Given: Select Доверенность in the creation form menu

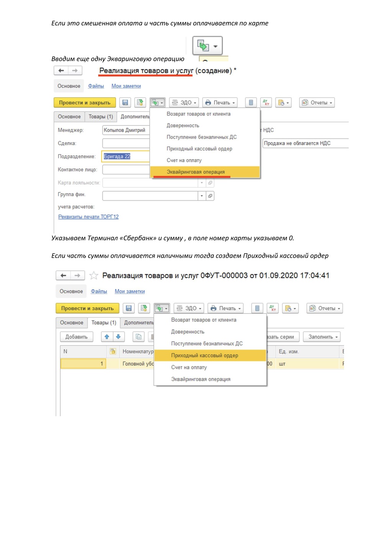Looking at the screenshot, I should 205,125.
